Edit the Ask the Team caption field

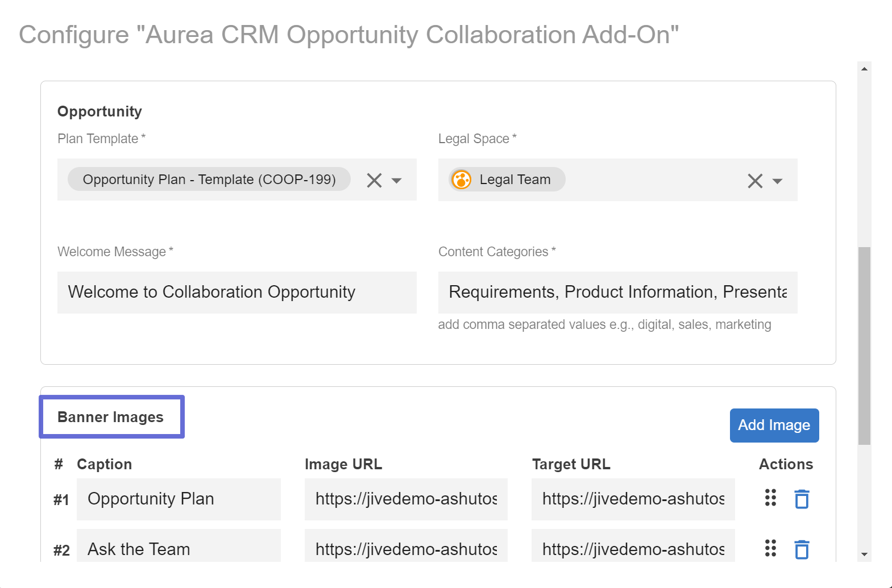pyautogui.click(x=179, y=547)
